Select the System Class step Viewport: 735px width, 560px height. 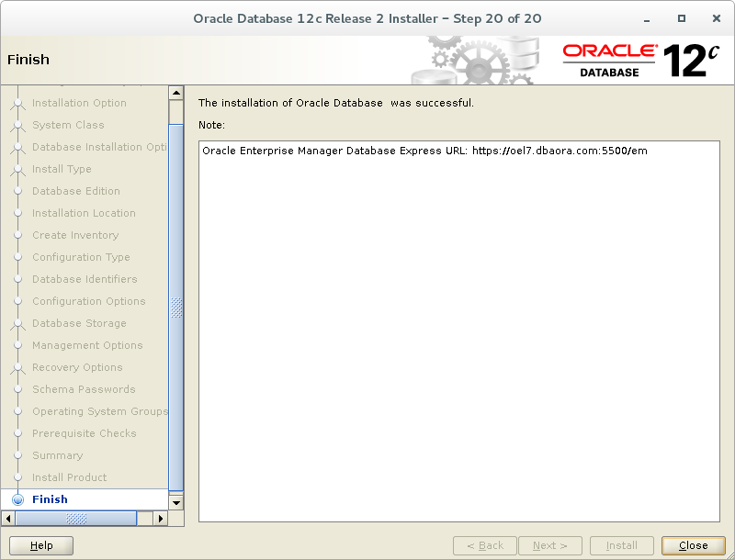[68, 126]
